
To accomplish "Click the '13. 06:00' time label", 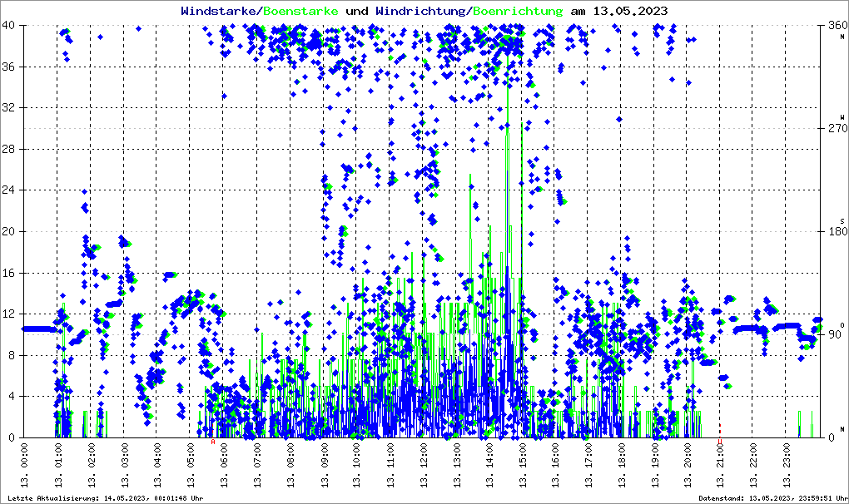I will tap(224, 465).
